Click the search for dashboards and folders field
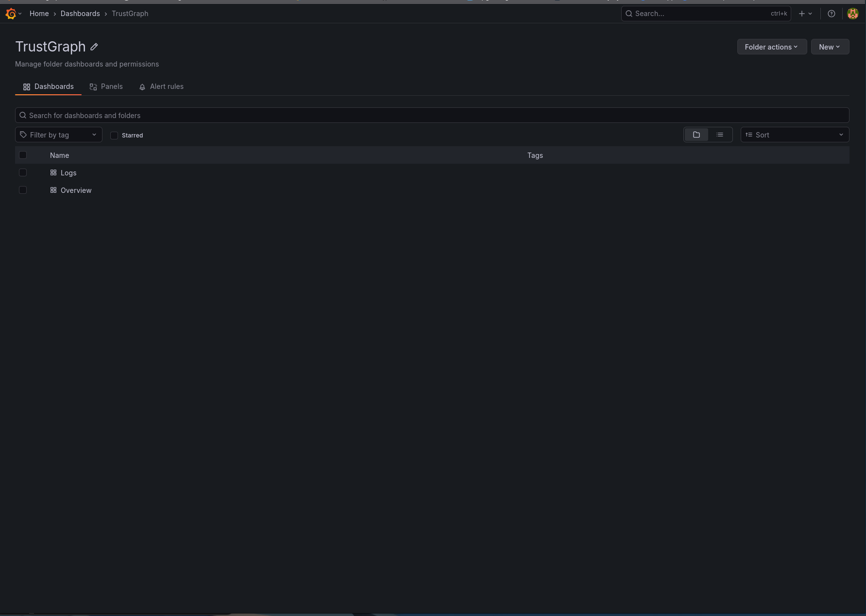The image size is (866, 616). [x=194, y=115]
